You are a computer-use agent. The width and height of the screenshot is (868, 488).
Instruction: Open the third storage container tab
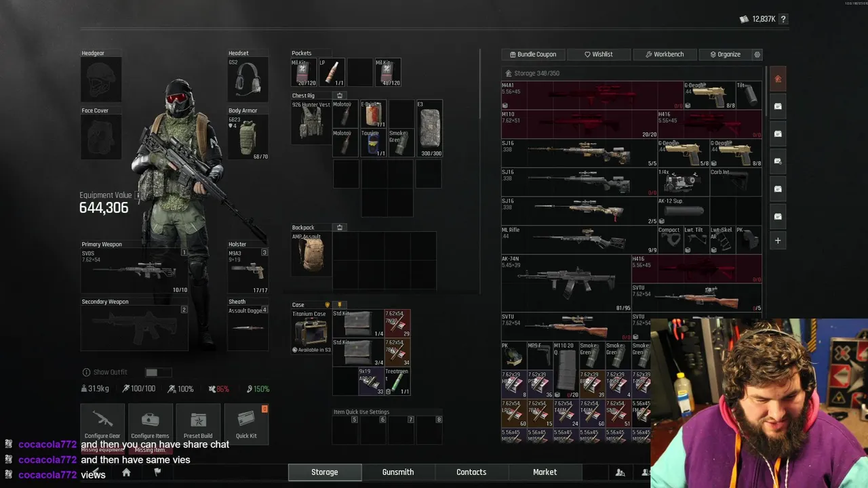click(778, 134)
